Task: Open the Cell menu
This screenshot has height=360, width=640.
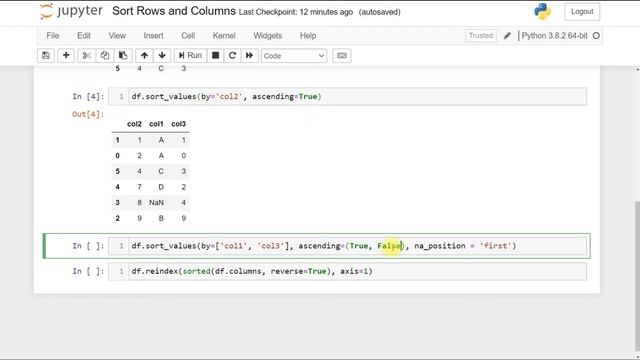Action: pyautogui.click(x=188, y=36)
